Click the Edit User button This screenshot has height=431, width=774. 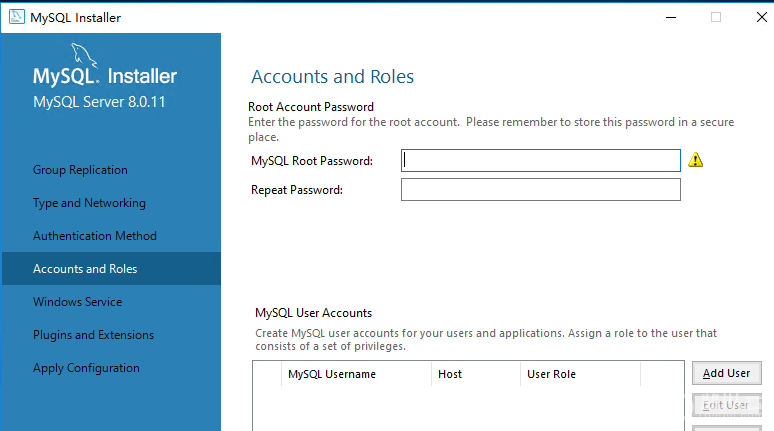[727, 405]
